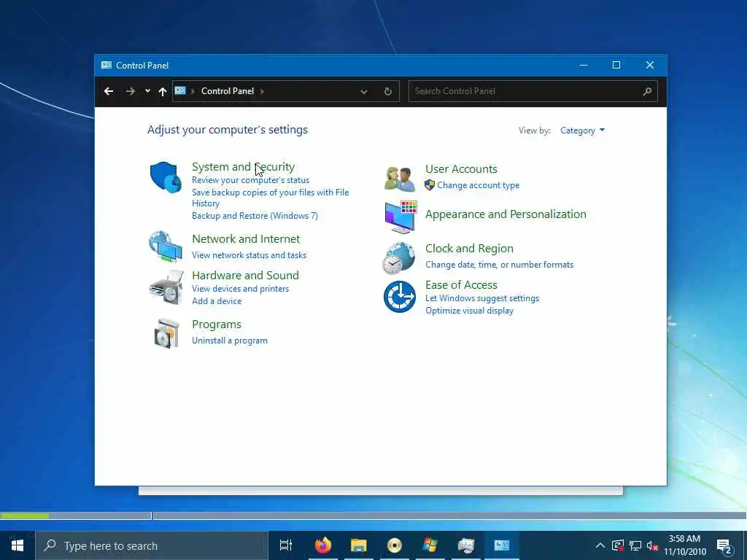Click Optimize visual display
This screenshot has width=747, height=560.
click(x=469, y=311)
